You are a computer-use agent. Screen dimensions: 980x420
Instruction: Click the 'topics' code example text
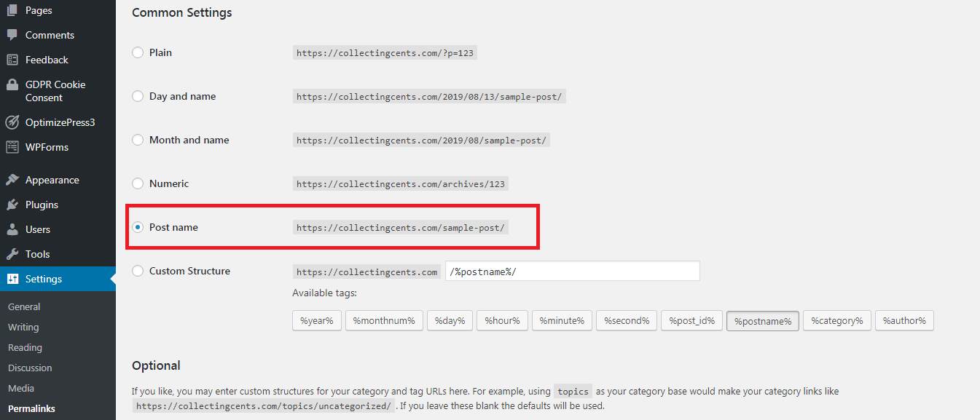tap(573, 391)
